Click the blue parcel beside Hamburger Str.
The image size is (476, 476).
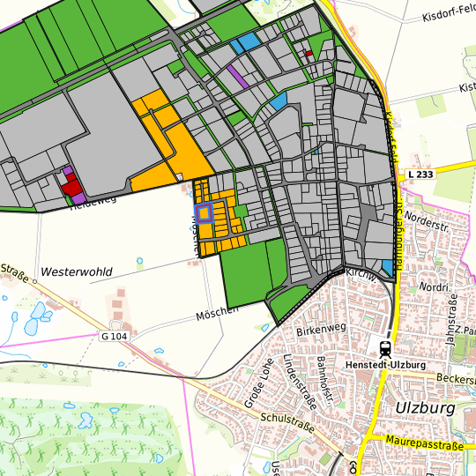pos(387,268)
